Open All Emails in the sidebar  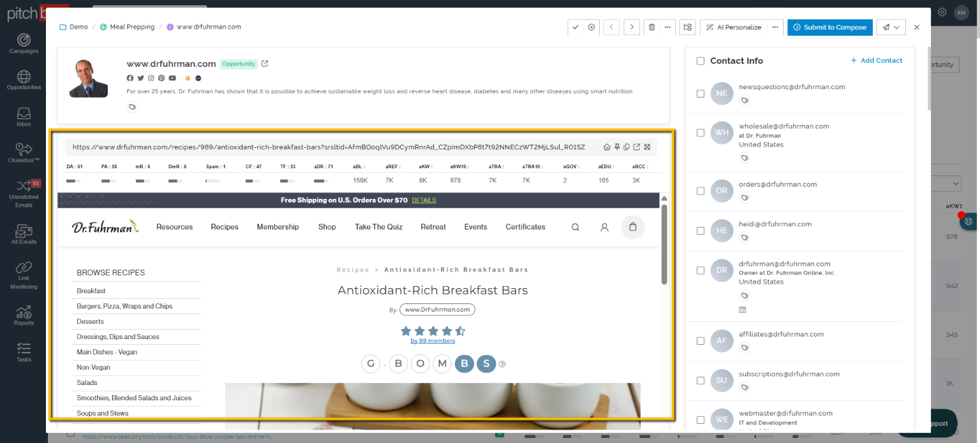[24, 235]
